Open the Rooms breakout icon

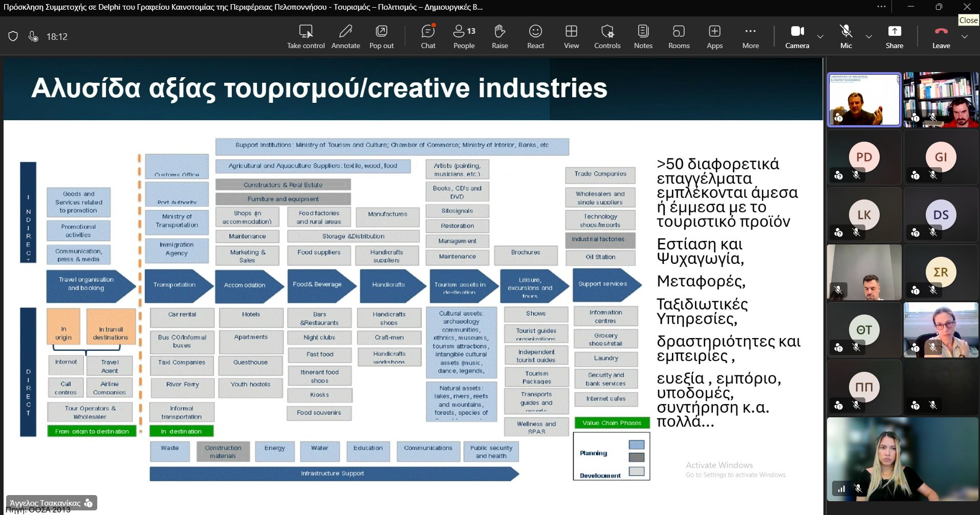pyautogui.click(x=679, y=31)
